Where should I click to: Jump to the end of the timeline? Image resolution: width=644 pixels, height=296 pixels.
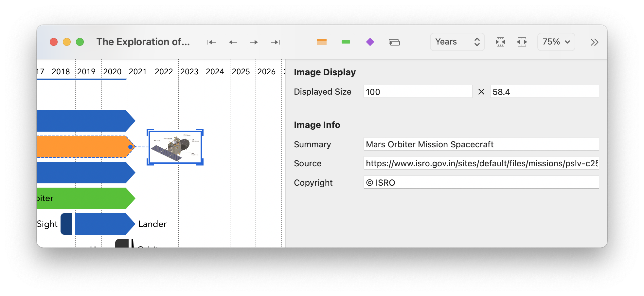click(x=275, y=42)
